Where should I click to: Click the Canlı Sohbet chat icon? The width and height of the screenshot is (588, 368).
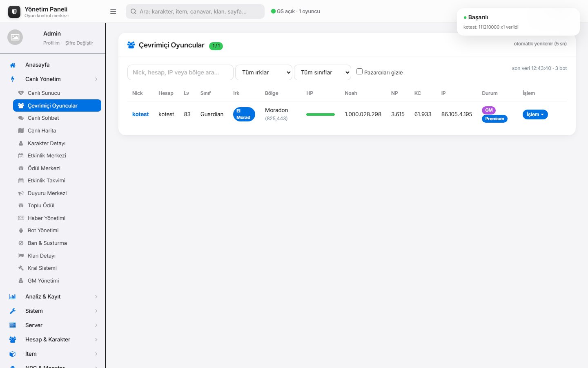21,118
